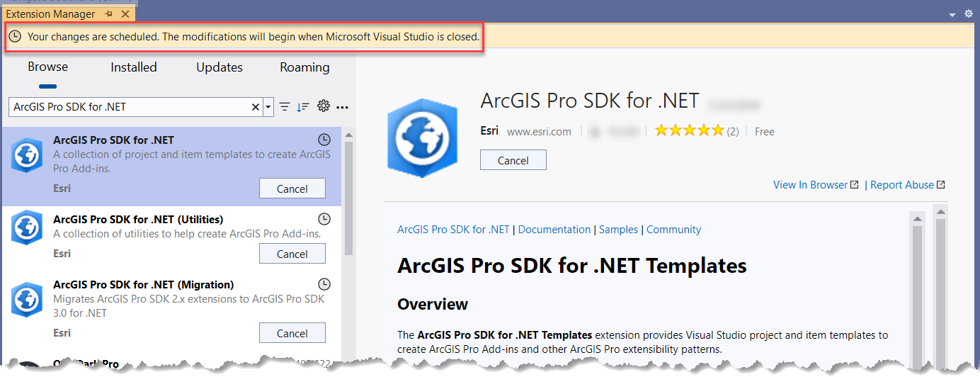This screenshot has width=980, height=377.
Task: Expand the search history dropdown arrow
Action: [x=268, y=107]
